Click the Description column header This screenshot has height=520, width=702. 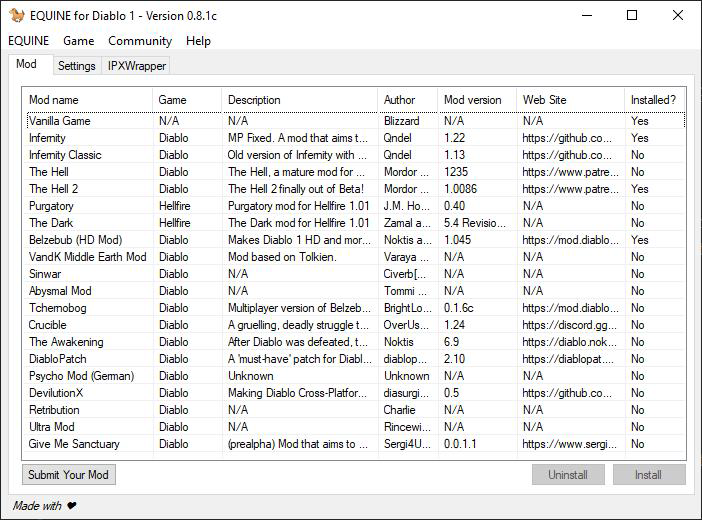(300, 100)
